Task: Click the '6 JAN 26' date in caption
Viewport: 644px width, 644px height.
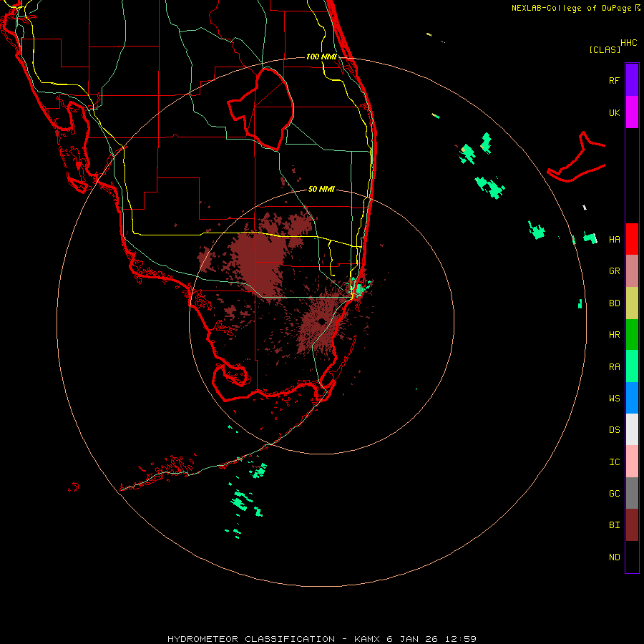Action: pyautogui.click(x=413, y=639)
